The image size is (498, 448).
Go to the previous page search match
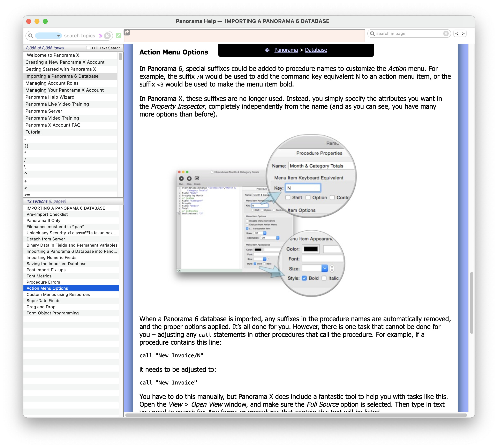[x=457, y=33]
